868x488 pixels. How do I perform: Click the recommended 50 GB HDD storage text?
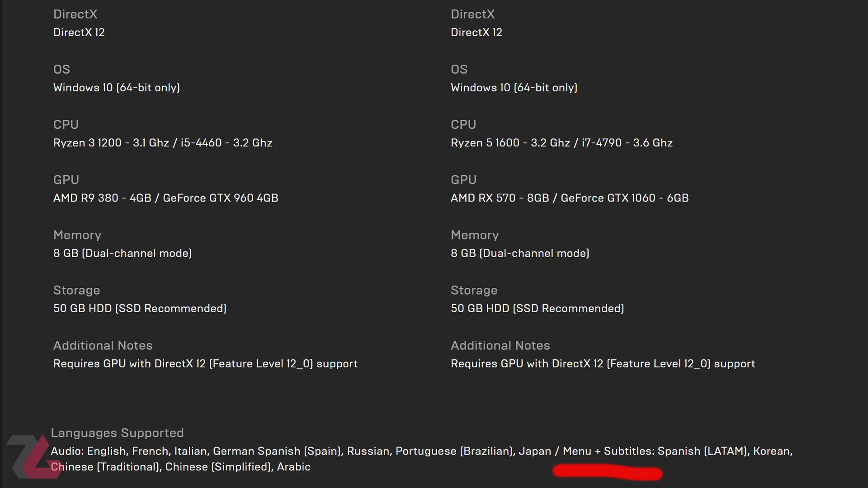coord(537,309)
